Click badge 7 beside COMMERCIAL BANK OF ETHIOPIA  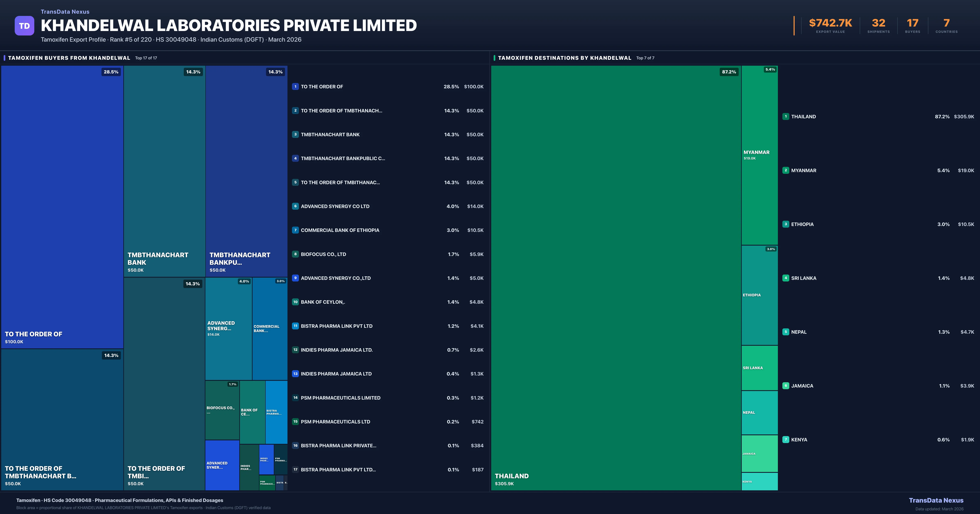pos(296,230)
